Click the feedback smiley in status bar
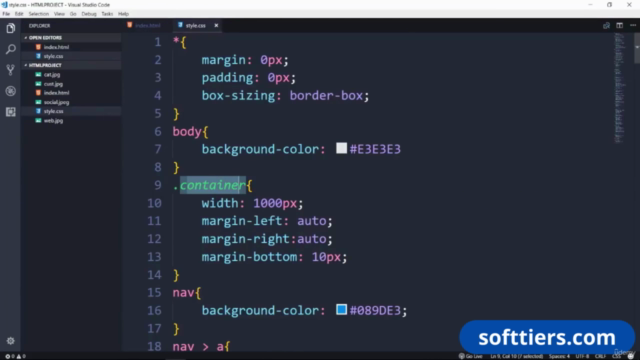This screenshot has width=640, height=360. [x=631, y=356]
